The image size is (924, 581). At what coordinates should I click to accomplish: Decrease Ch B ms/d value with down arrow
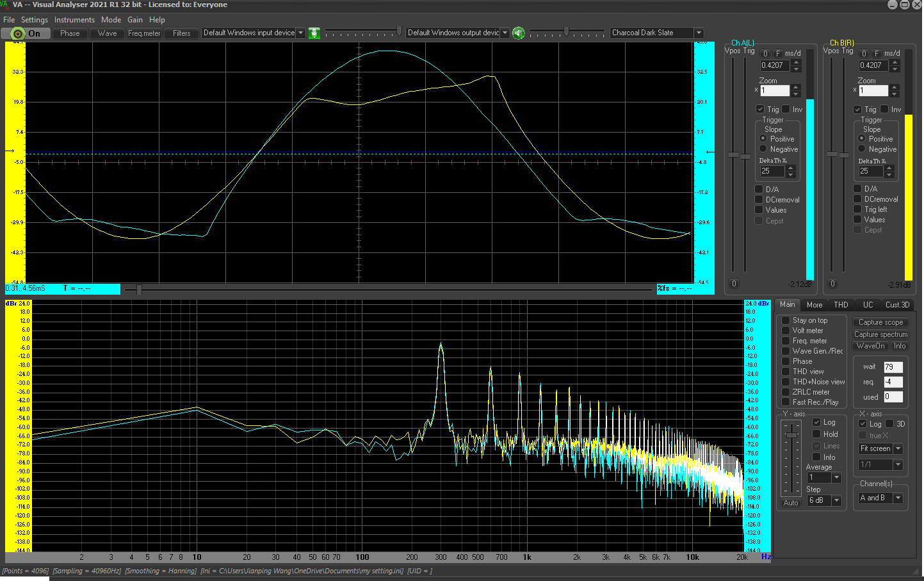coord(895,69)
